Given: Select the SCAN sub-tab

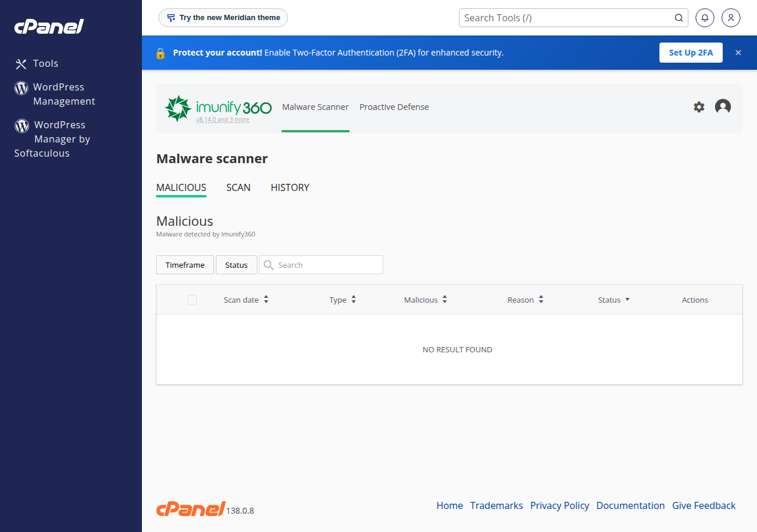Looking at the screenshot, I should (x=238, y=187).
